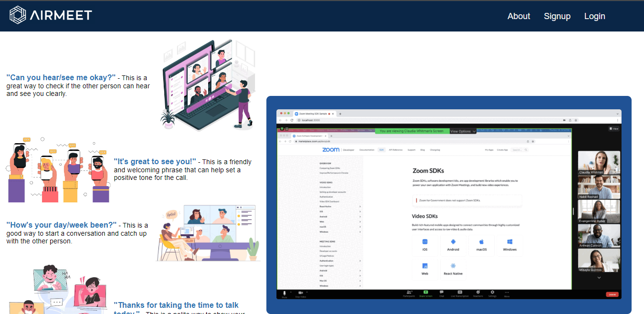Select Nabil Rashad's video thumbnail

[599, 187]
